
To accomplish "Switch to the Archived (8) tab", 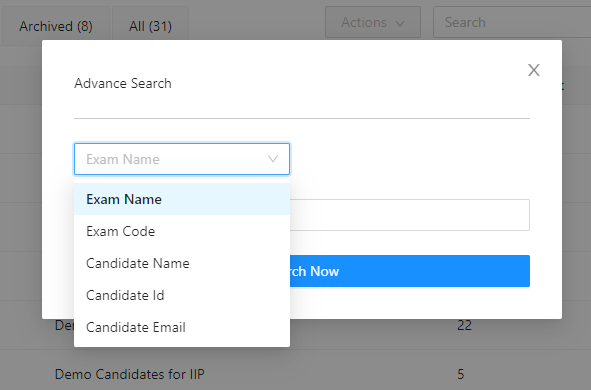I will pos(56,26).
